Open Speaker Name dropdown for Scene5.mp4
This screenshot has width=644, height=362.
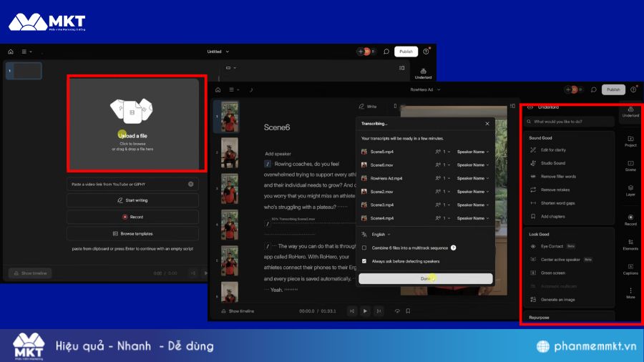pos(473,152)
